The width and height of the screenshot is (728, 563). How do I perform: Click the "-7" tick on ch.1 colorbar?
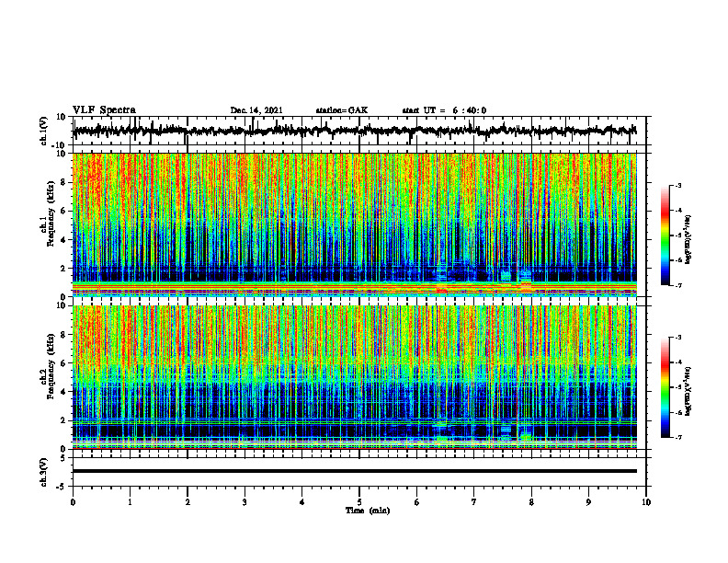678,285
